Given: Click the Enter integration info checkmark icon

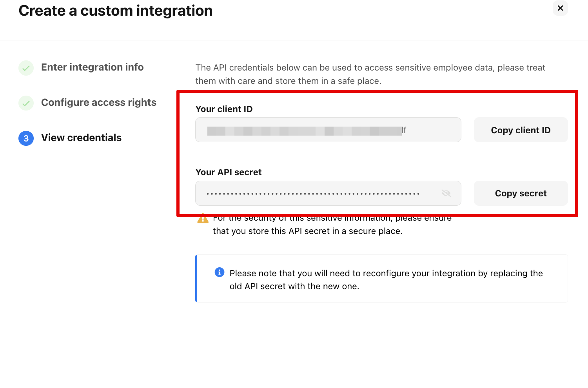Looking at the screenshot, I should pyautogui.click(x=26, y=68).
